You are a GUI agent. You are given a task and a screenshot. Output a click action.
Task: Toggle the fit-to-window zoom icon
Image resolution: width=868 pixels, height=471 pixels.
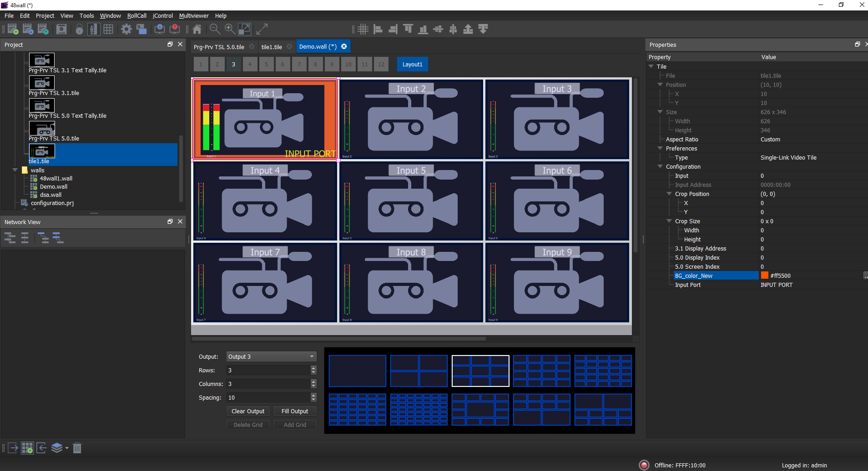pyautogui.click(x=245, y=29)
